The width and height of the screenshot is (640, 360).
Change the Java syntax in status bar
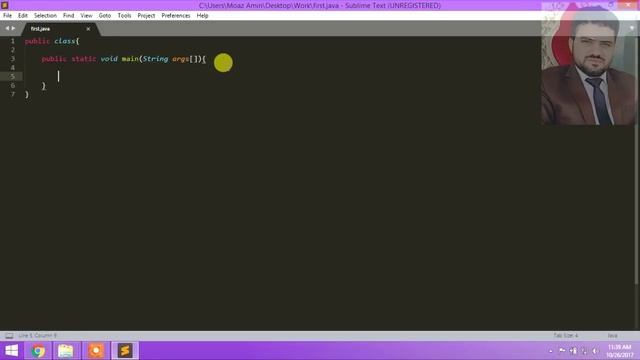point(612,336)
